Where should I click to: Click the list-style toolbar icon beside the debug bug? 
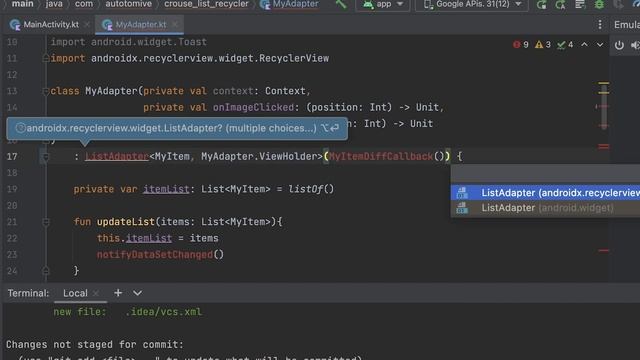coord(580,4)
